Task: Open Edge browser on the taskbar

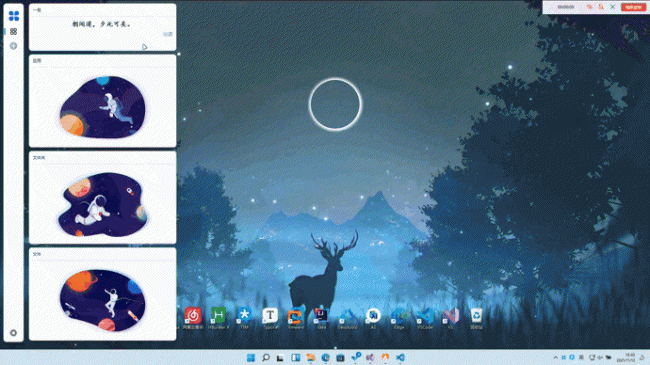Action: (x=325, y=358)
